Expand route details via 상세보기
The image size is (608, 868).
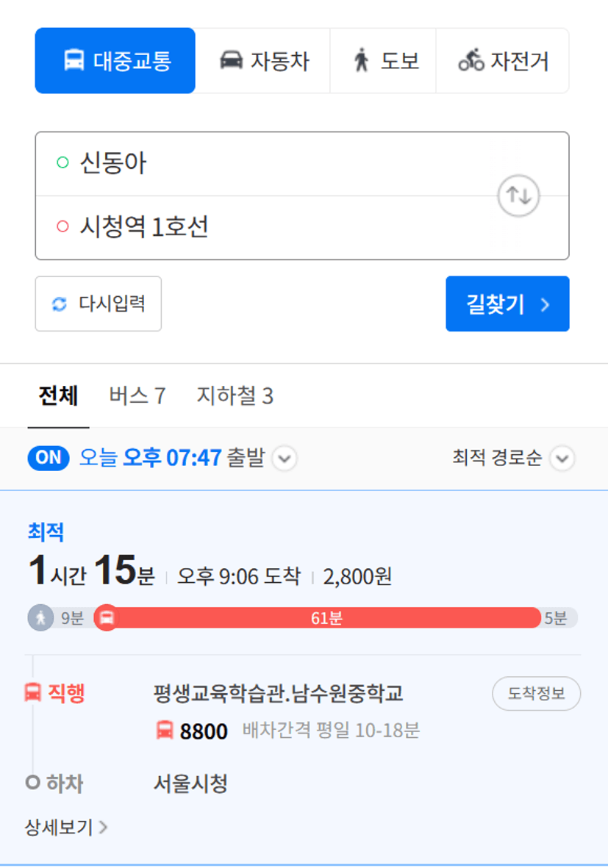point(66,827)
